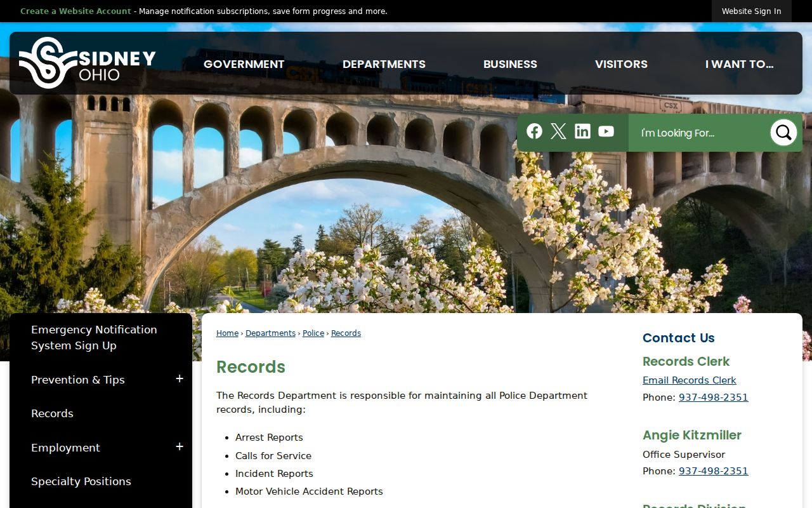
Task: Click the Records Clerk contact heading
Action: (686, 361)
